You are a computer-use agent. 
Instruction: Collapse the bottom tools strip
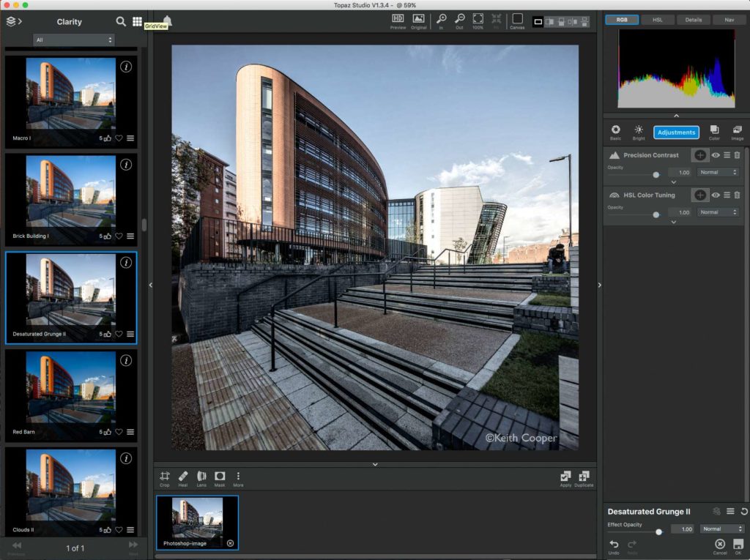(375, 464)
